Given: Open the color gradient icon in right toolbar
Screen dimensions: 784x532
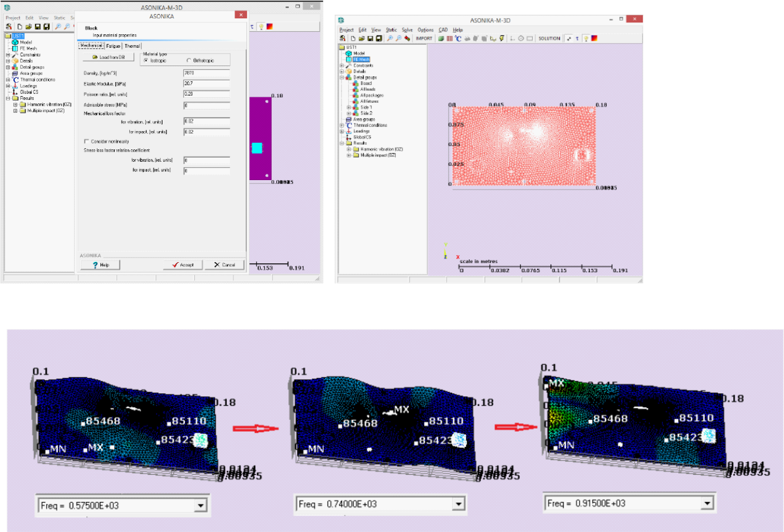Looking at the screenshot, I should 594,38.
